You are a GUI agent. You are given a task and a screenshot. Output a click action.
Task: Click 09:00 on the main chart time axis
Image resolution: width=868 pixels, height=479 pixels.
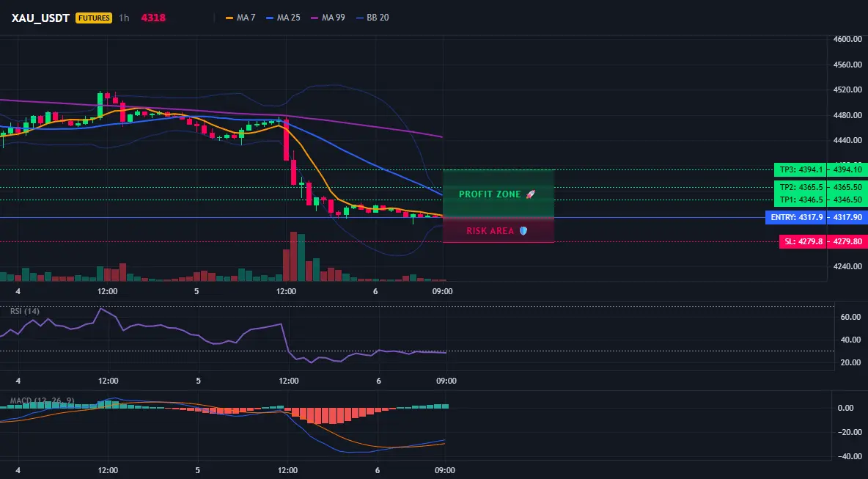click(442, 291)
